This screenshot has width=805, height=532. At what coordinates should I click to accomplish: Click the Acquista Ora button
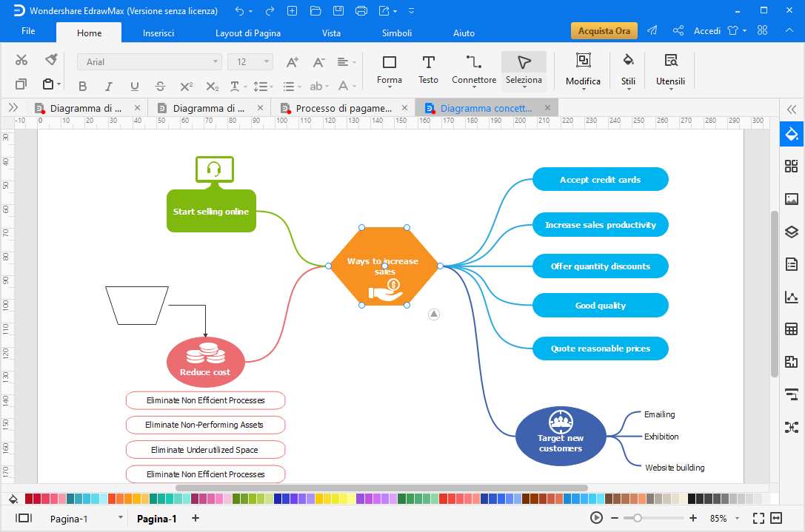point(604,31)
